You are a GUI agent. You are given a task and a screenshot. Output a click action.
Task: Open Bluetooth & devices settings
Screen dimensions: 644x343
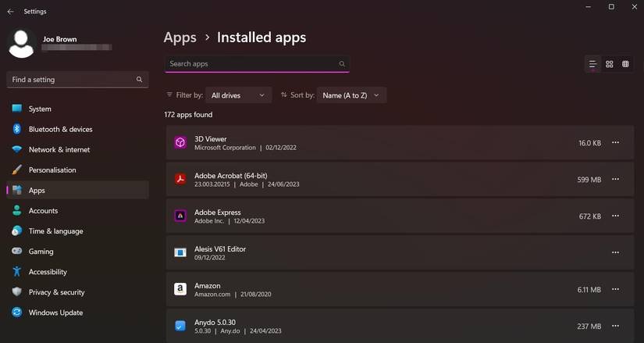coord(60,129)
